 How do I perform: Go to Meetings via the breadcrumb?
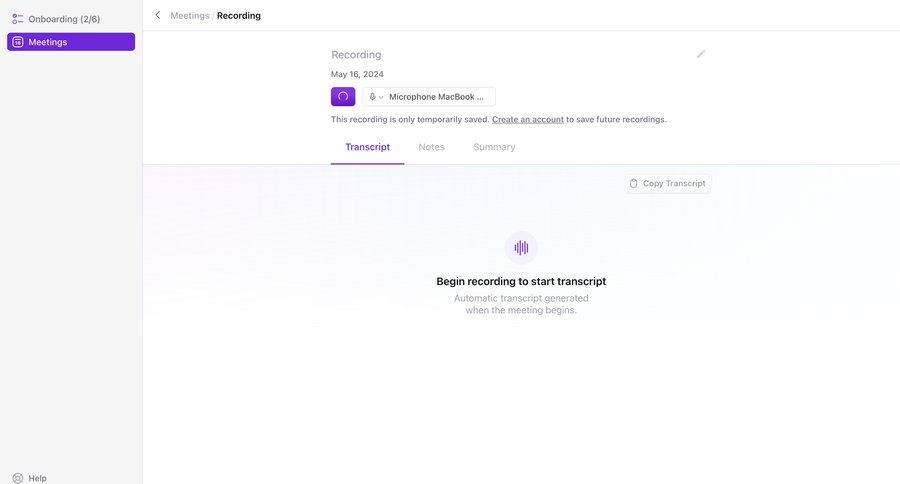coord(190,15)
